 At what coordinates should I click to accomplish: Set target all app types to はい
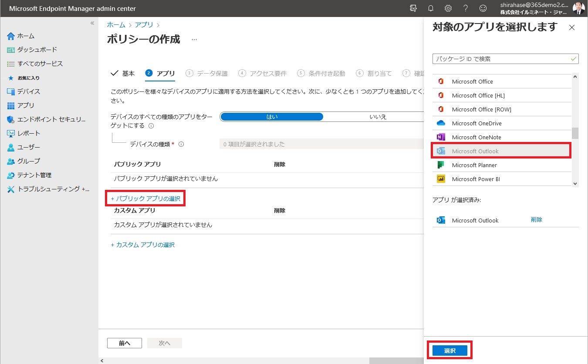point(272,117)
